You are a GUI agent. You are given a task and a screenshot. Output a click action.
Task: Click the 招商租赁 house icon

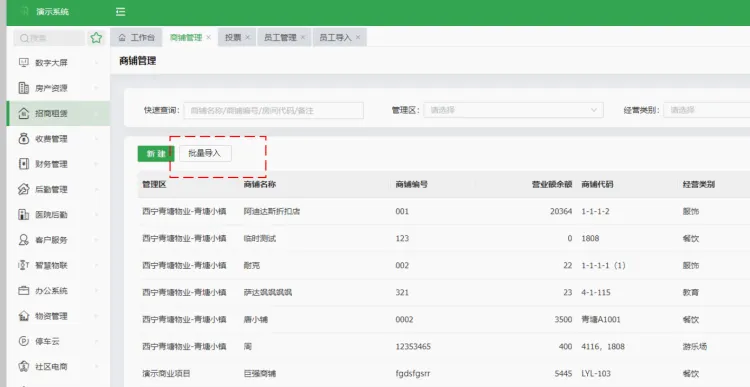pos(23,113)
